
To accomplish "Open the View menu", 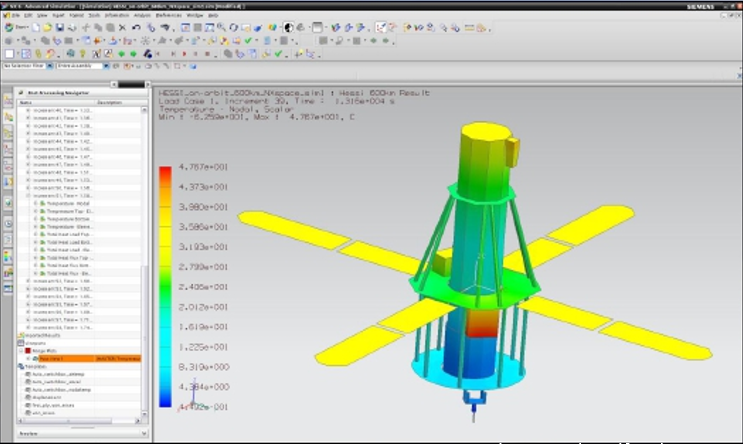I will point(42,16).
